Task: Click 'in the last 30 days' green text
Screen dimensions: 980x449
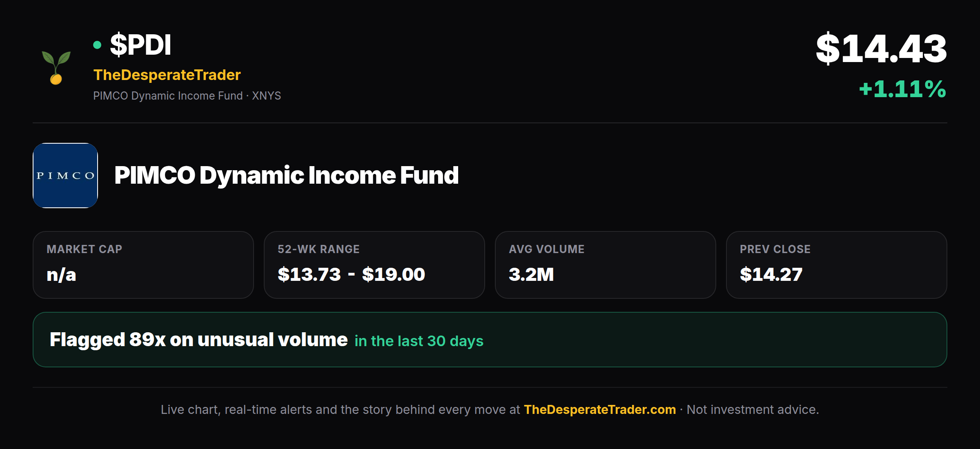Action: (419, 341)
